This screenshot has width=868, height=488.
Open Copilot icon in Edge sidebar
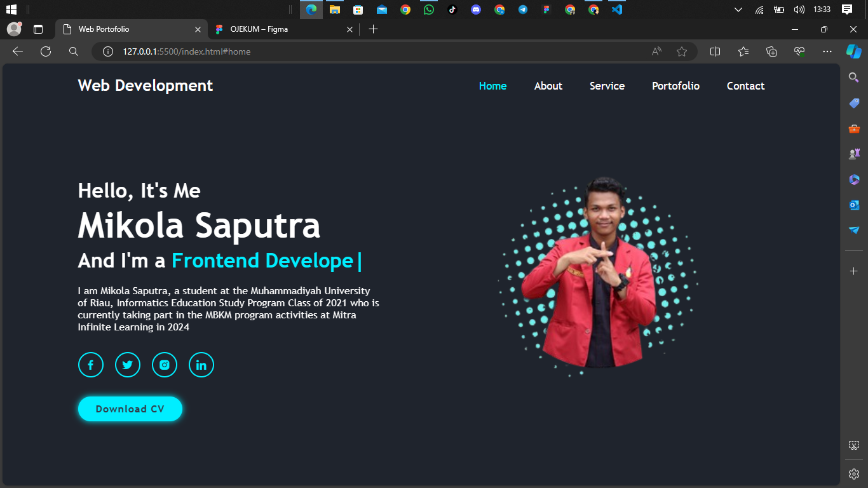853,51
